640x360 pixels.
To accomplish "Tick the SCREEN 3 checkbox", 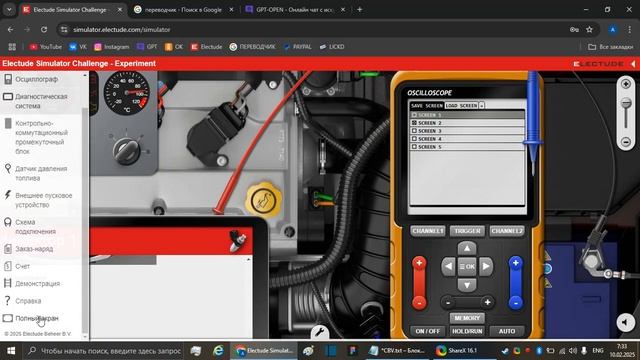I will (x=414, y=131).
